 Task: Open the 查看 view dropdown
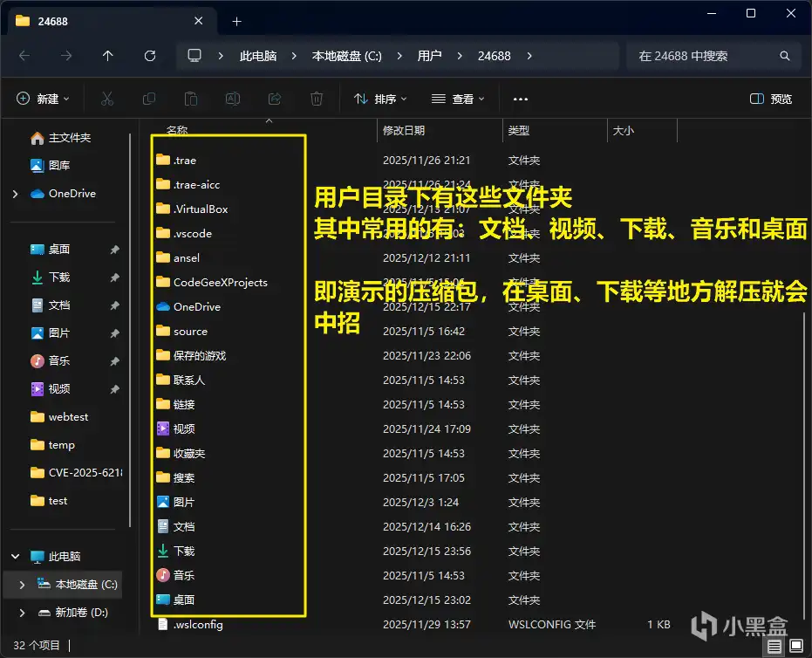(456, 99)
